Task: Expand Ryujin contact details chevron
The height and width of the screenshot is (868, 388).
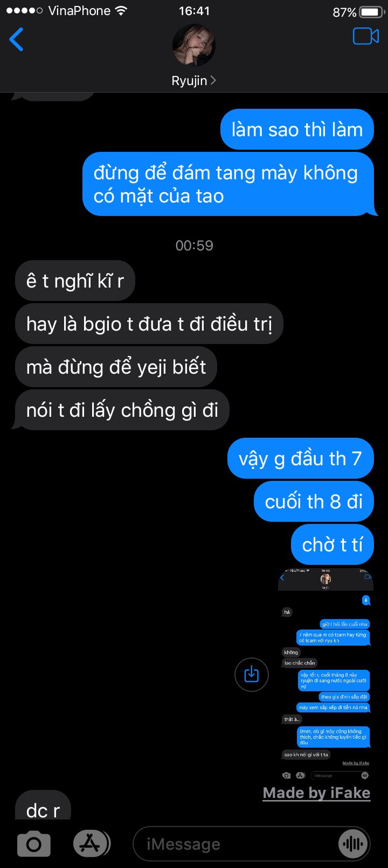Action: coord(213,80)
